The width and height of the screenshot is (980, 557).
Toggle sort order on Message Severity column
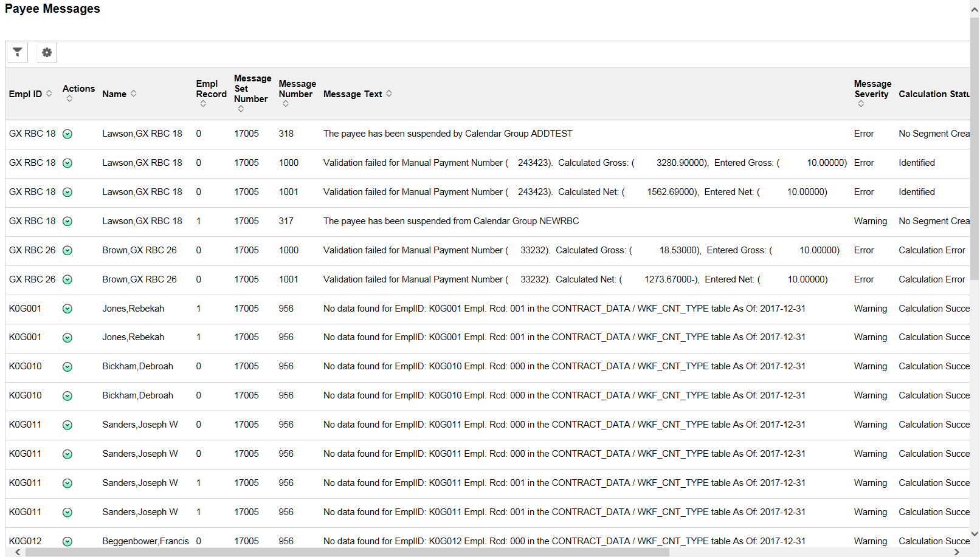[x=861, y=103]
